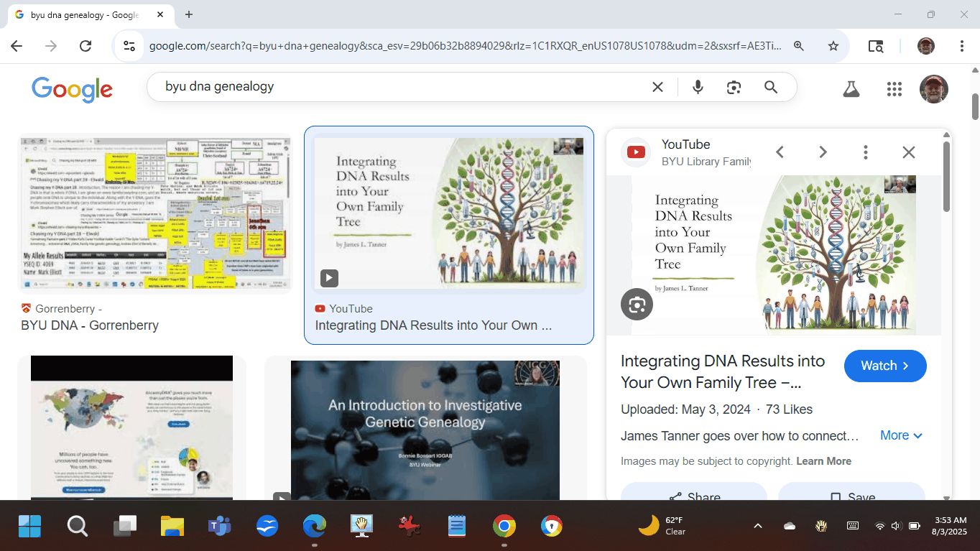Open Chrome's three-dot menu
This screenshot has height=551, width=980.
point(961,46)
